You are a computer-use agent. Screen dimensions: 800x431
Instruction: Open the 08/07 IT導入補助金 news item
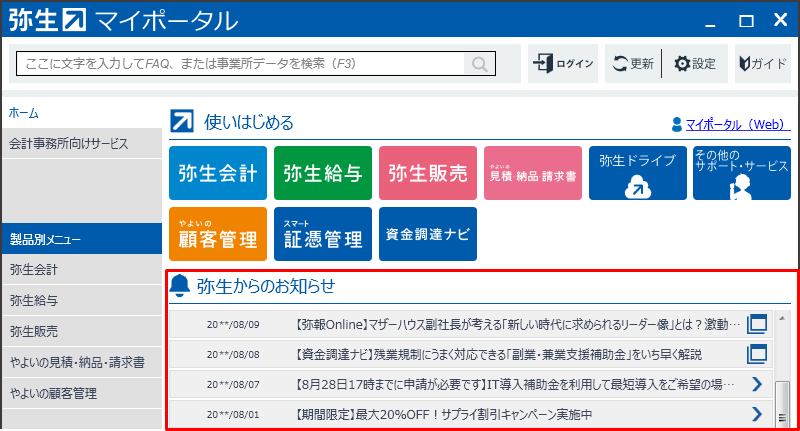[470, 384]
